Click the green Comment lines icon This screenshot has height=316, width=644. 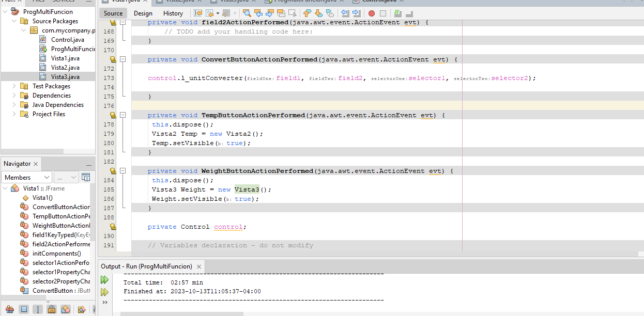[x=398, y=13]
